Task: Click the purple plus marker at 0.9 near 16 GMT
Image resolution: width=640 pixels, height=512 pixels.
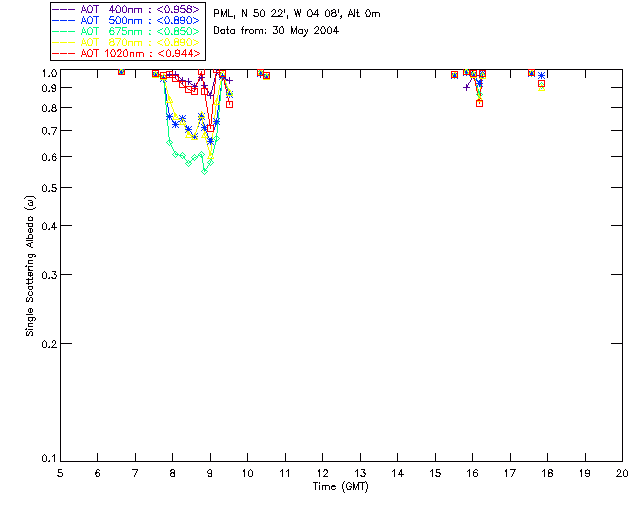Action: [467, 87]
